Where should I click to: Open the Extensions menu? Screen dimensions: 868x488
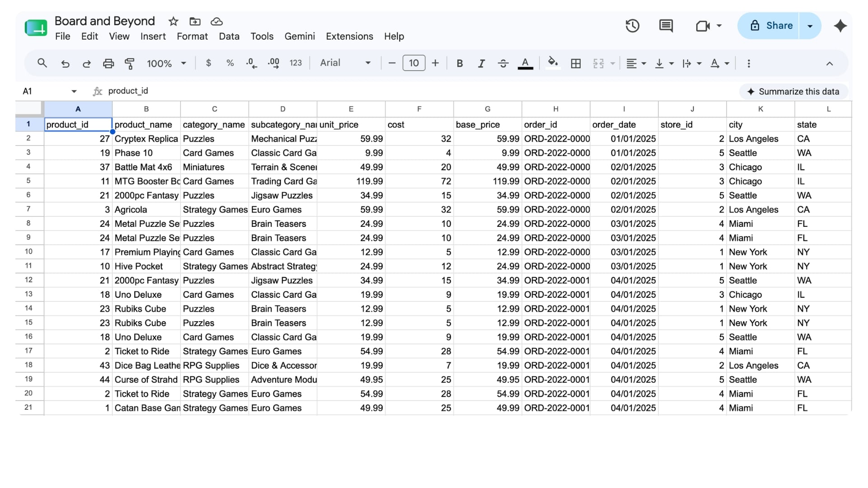click(x=349, y=37)
